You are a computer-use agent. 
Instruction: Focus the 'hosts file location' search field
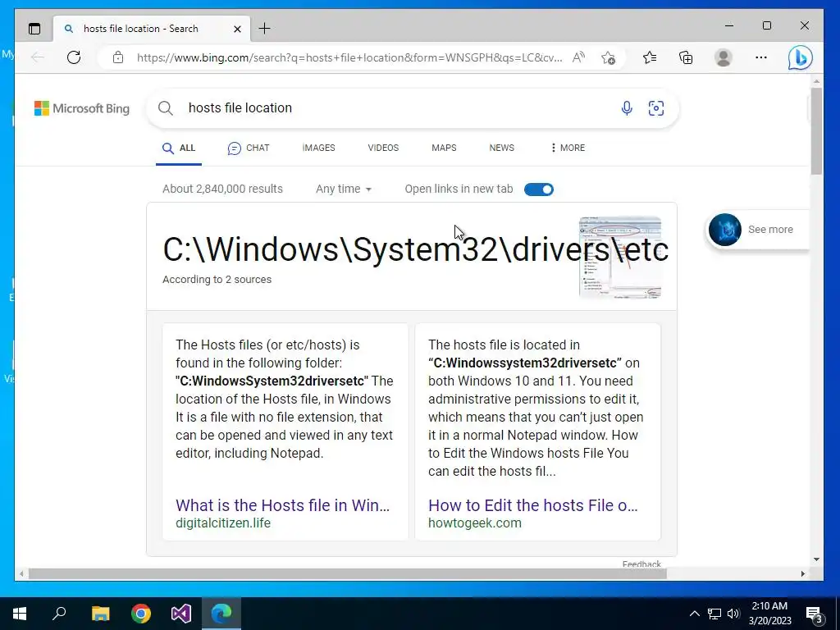pos(396,107)
